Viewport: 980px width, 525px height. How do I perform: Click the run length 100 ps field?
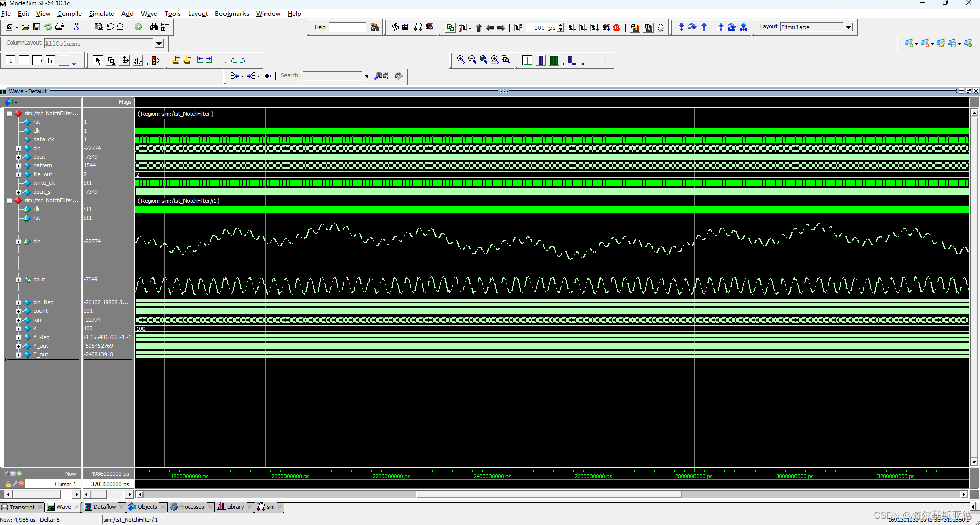(x=541, y=28)
